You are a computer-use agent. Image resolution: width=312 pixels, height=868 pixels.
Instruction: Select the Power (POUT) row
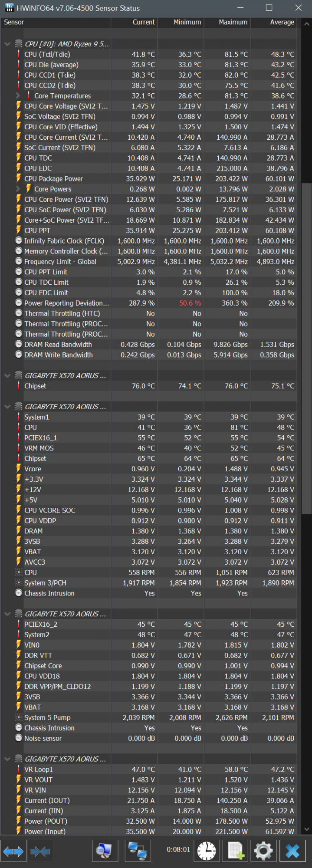coord(148,821)
